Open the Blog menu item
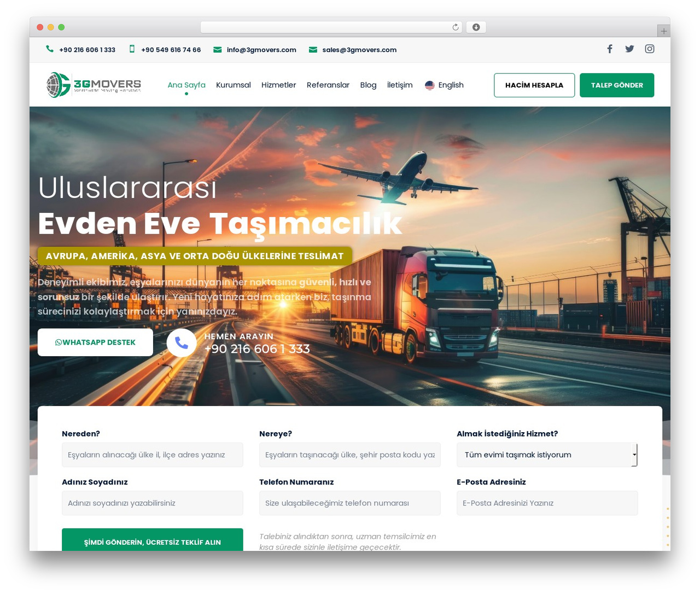Image resolution: width=700 pixels, height=593 pixels. click(369, 85)
